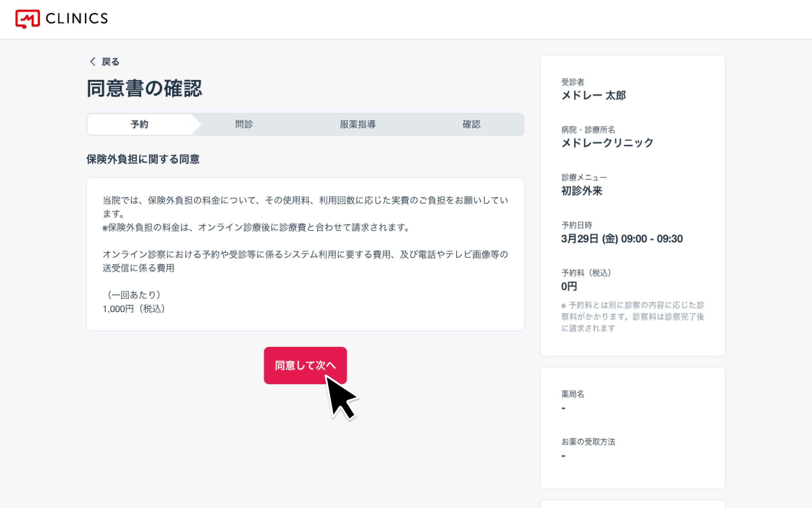
Task: Click the 初診外来 menu value
Action: pyautogui.click(x=582, y=191)
